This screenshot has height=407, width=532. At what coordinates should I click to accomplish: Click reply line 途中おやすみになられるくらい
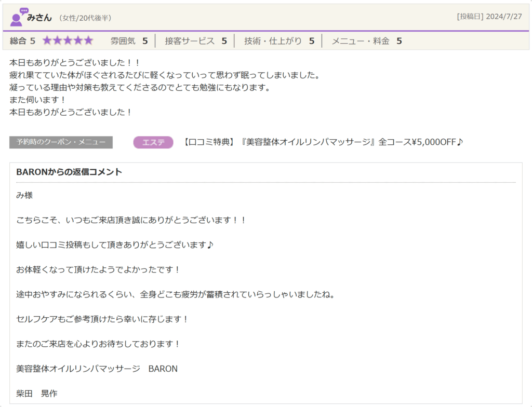pyautogui.click(x=176, y=294)
